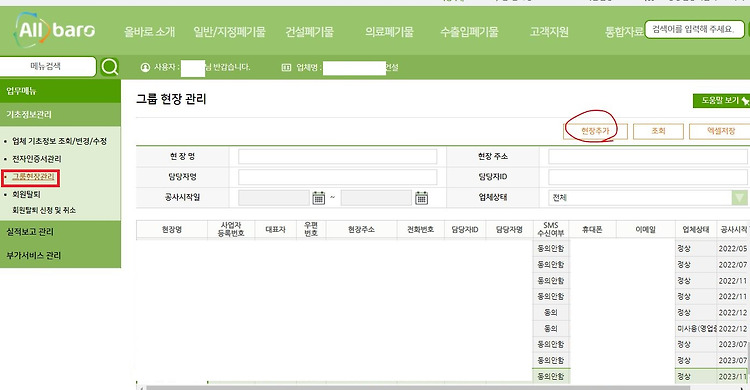Sort by 담당자ID column header
Image resolution: width=750 pixels, height=390 pixels.
click(465, 230)
